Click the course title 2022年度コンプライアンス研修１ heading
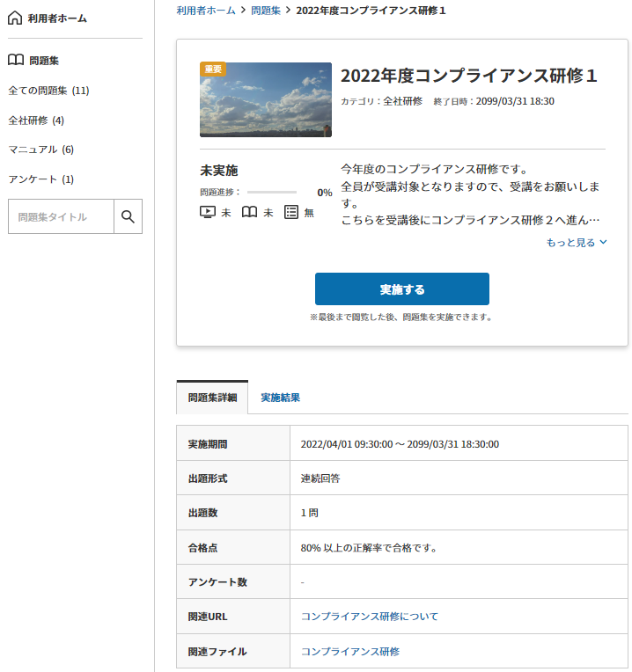 469,76
